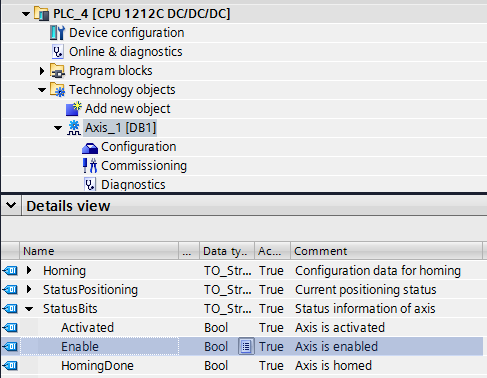Image resolution: width=487 pixels, height=378 pixels.
Task: Collapse the Axis_1 [DB1] node arrow
Action: 58,128
